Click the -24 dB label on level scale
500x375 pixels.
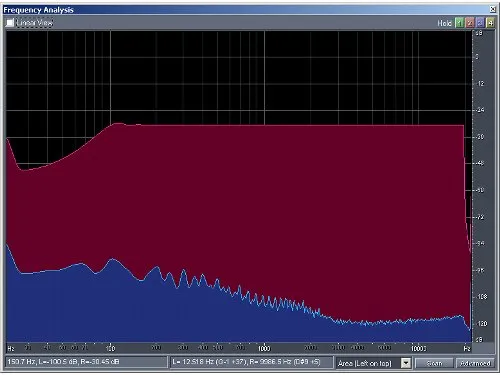[480, 110]
